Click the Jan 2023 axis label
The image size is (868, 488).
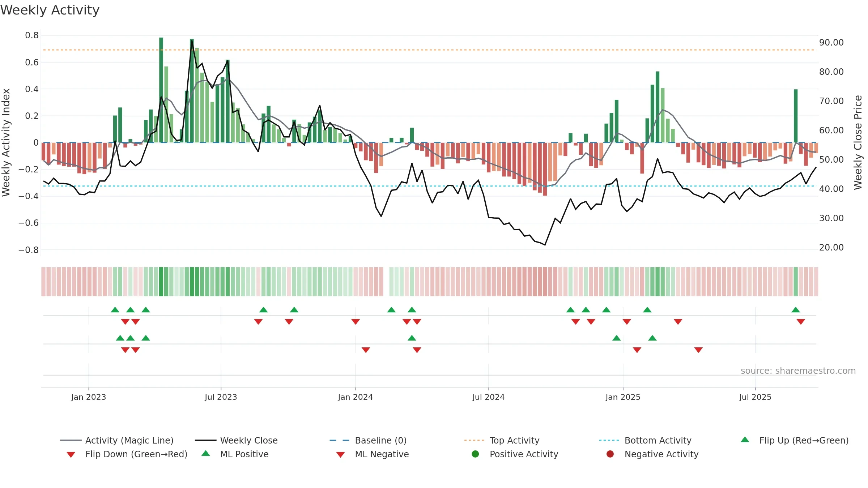pyautogui.click(x=89, y=397)
